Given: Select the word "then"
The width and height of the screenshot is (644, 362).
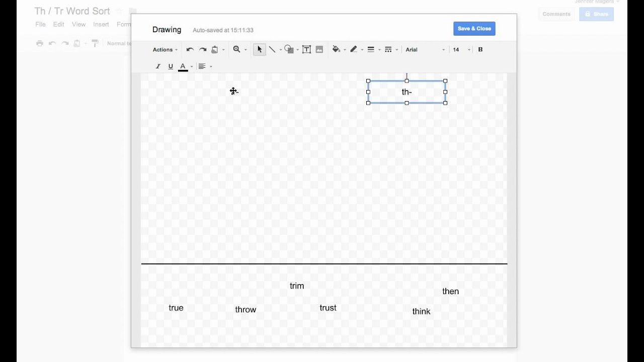Looking at the screenshot, I should tap(451, 292).
